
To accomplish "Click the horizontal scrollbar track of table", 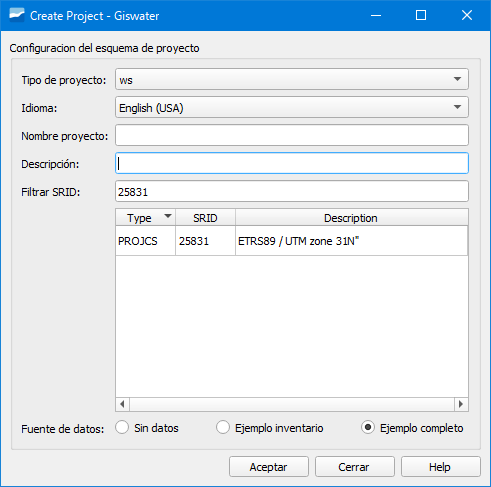I will (x=292, y=404).
